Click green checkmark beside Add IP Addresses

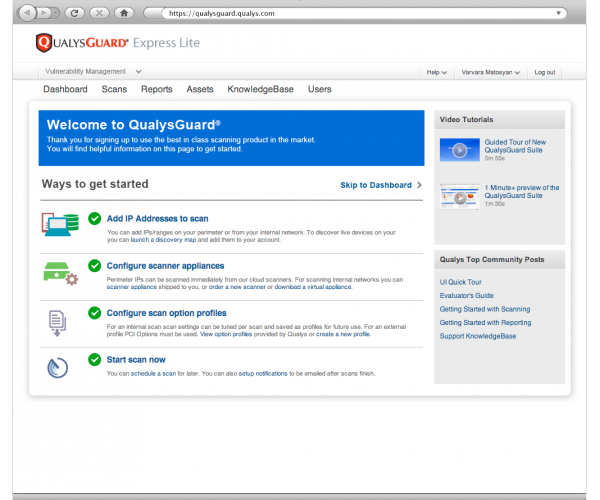[95, 218]
